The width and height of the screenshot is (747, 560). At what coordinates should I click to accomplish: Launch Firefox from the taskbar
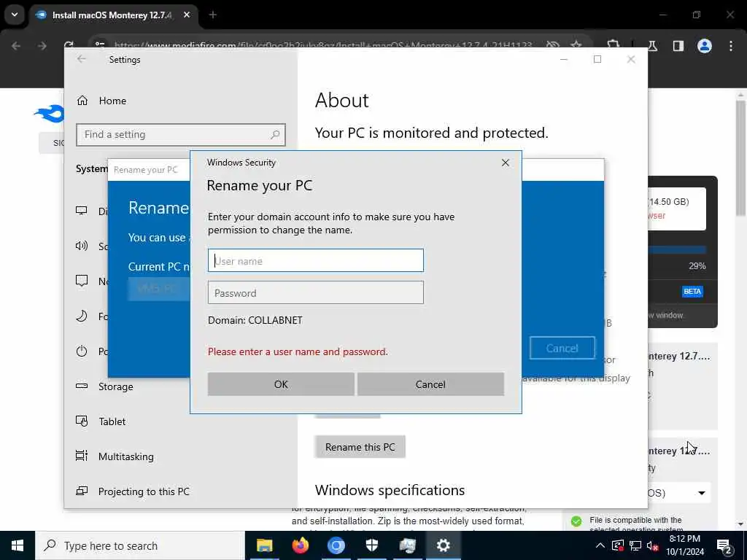coord(300,545)
